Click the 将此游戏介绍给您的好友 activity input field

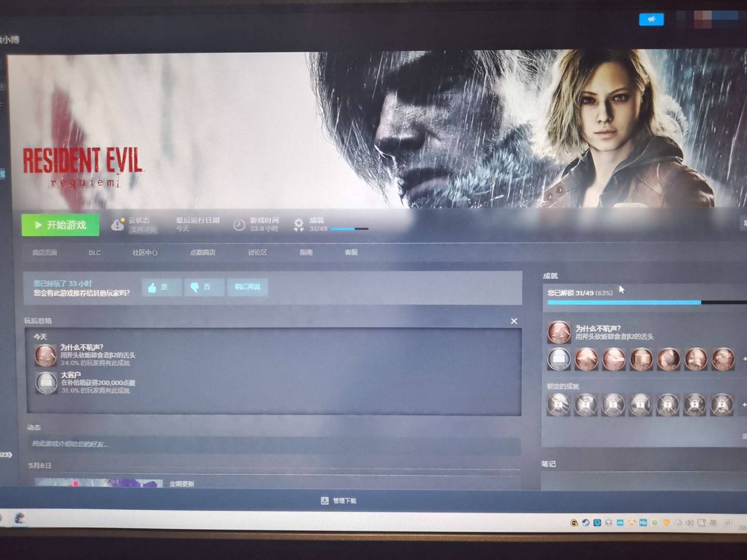click(x=274, y=444)
